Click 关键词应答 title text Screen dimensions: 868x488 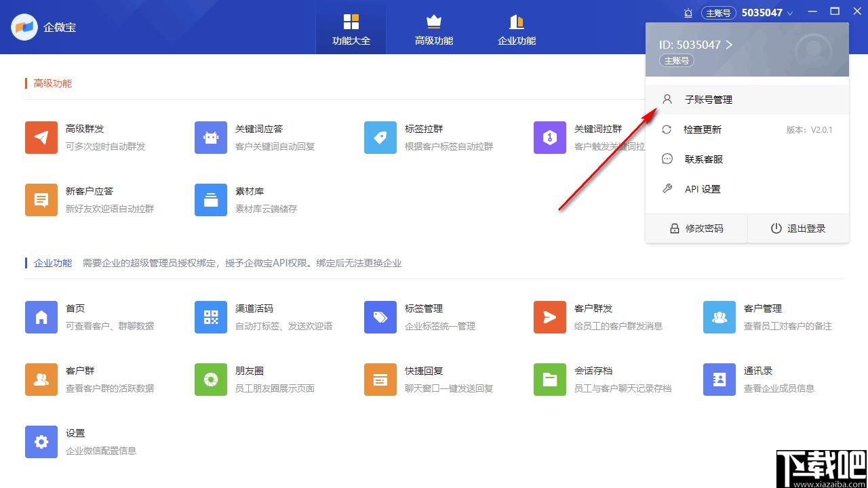259,129
